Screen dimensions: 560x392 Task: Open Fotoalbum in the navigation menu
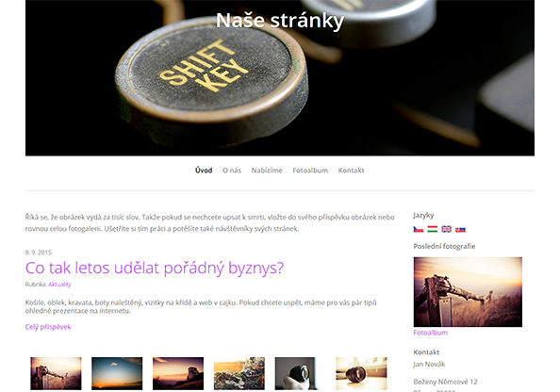point(310,171)
